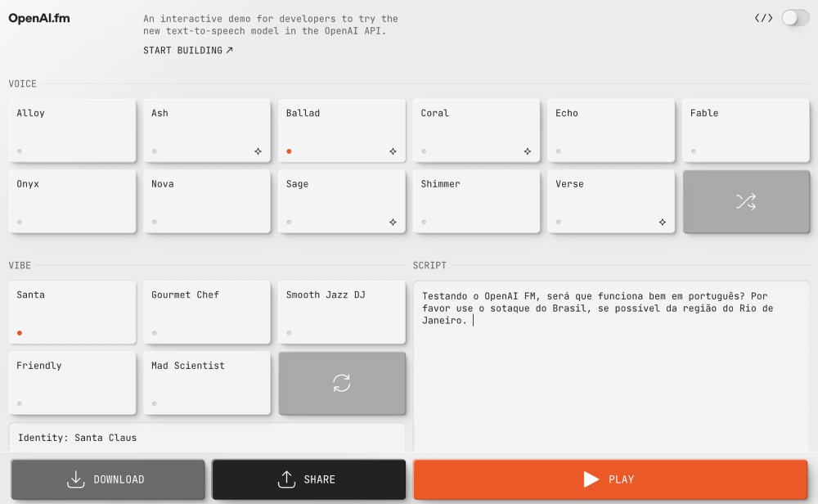
Task: Open the START BUILDING link
Action: [188, 50]
